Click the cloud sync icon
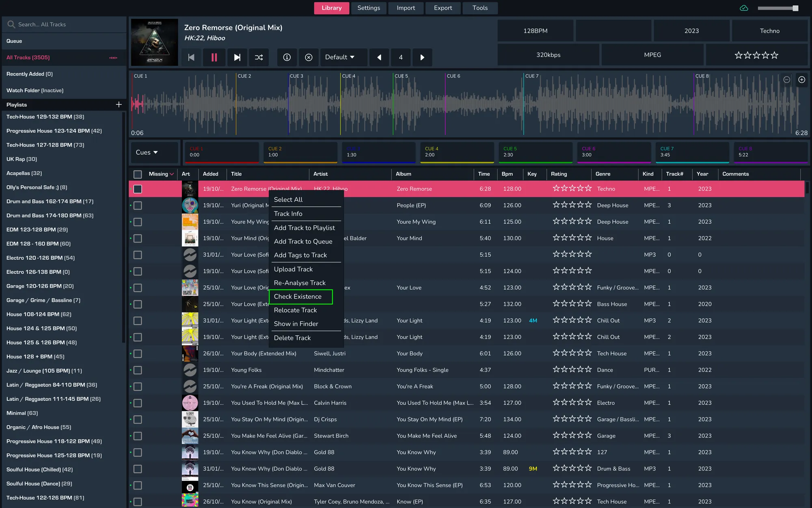Viewport: 812px width, 508px height. tap(744, 8)
